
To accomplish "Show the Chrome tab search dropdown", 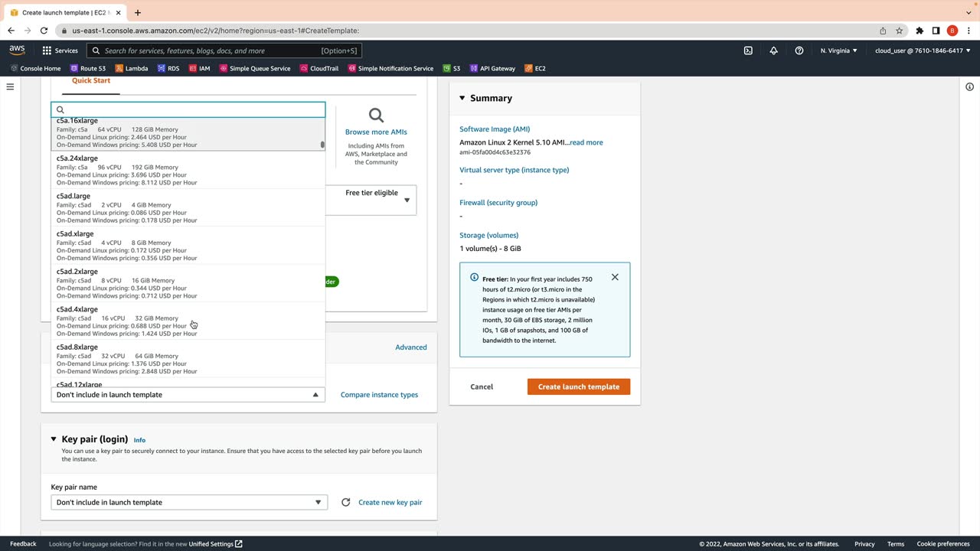I will pyautogui.click(x=969, y=12).
